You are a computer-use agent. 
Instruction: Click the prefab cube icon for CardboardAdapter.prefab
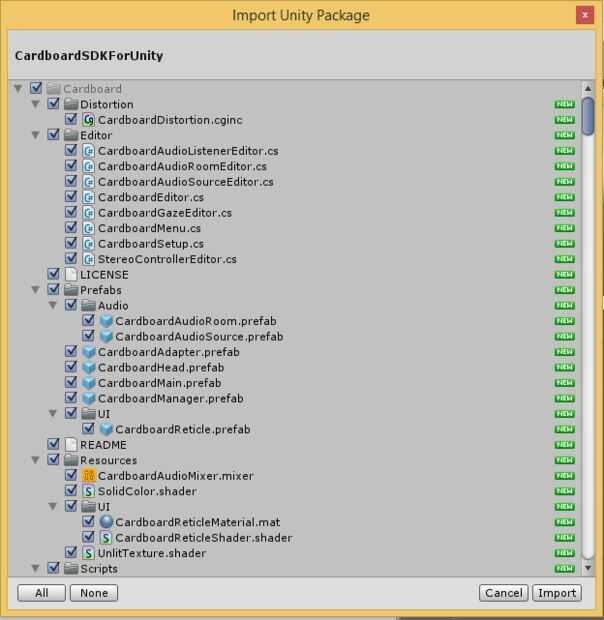[x=89, y=352]
